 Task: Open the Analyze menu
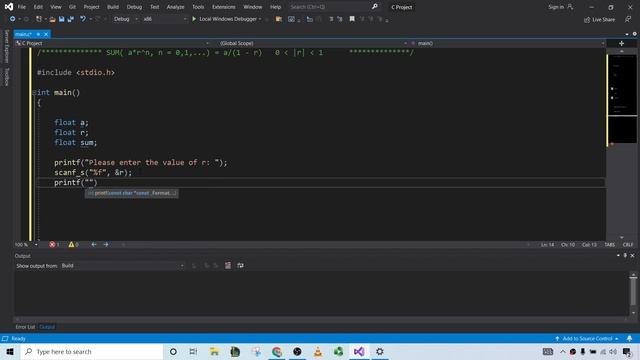(x=175, y=7)
